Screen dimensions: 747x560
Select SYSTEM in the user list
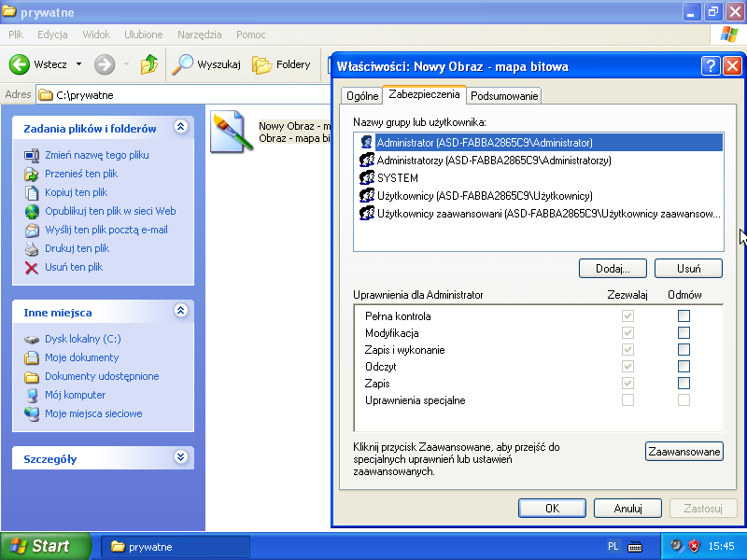click(x=397, y=177)
